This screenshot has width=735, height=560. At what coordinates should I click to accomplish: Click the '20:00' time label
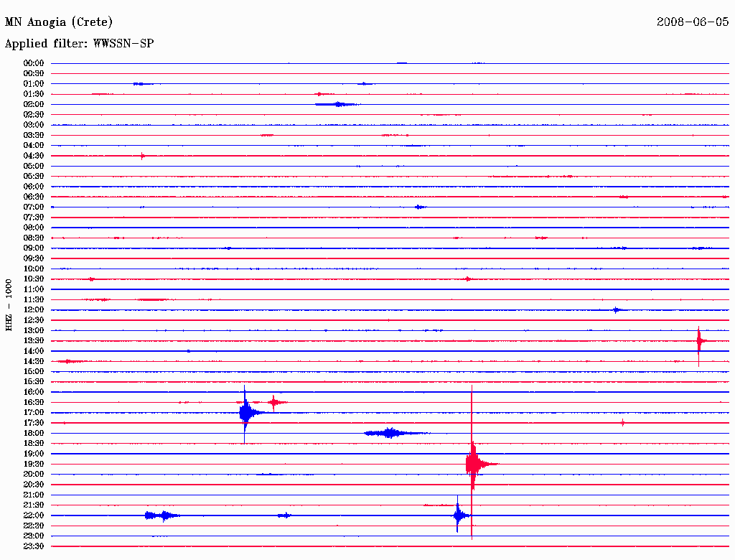[x=34, y=474]
